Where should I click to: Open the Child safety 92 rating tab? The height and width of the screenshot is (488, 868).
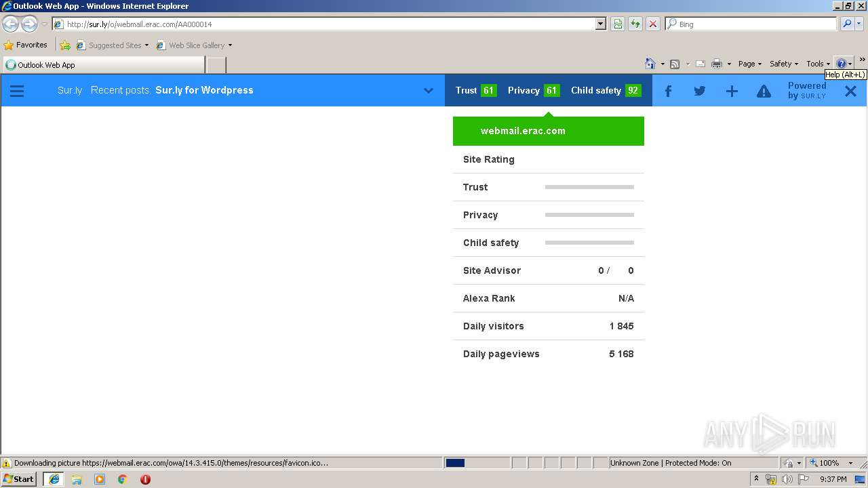(606, 90)
